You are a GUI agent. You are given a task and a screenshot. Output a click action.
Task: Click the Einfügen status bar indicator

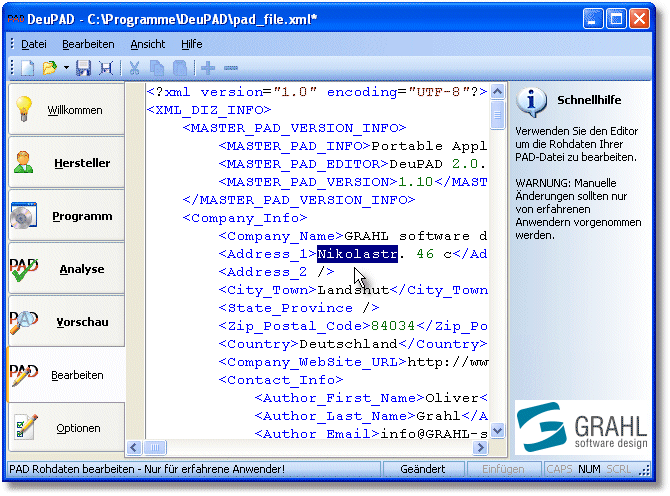point(503,469)
